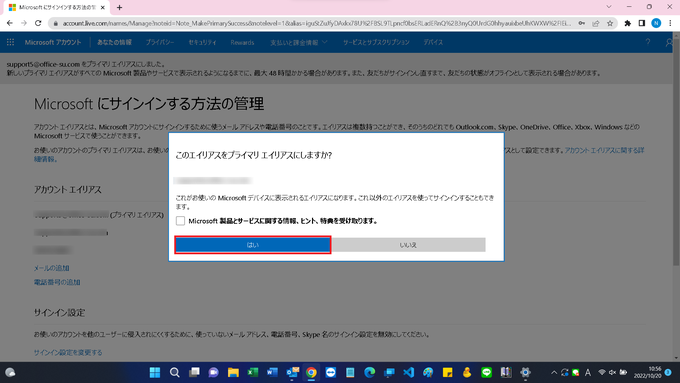Open File Explorer from taskbar
The width and height of the screenshot is (680, 383).
coord(233,372)
